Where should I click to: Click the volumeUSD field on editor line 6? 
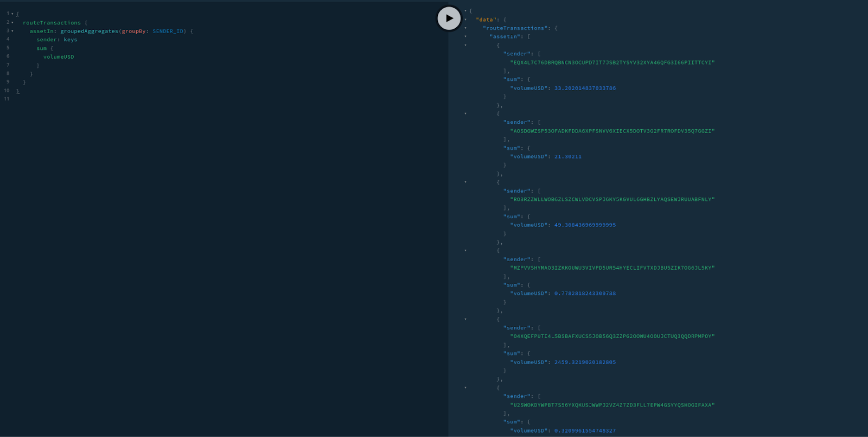click(59, 57)
